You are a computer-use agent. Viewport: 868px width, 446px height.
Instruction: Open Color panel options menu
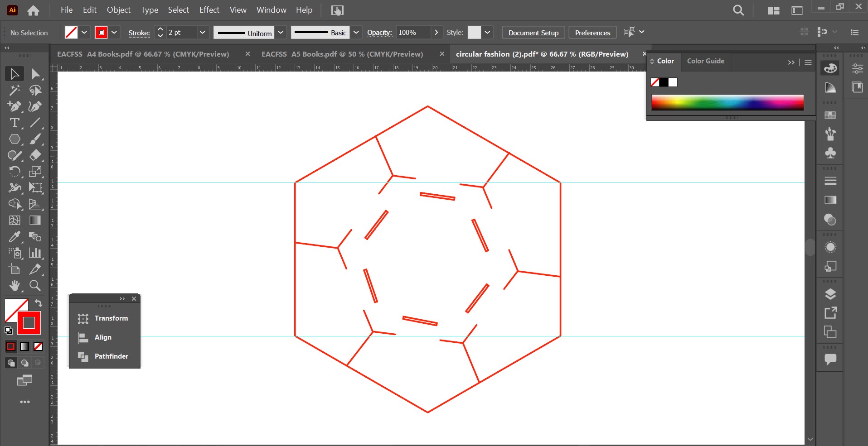(808, 62)
